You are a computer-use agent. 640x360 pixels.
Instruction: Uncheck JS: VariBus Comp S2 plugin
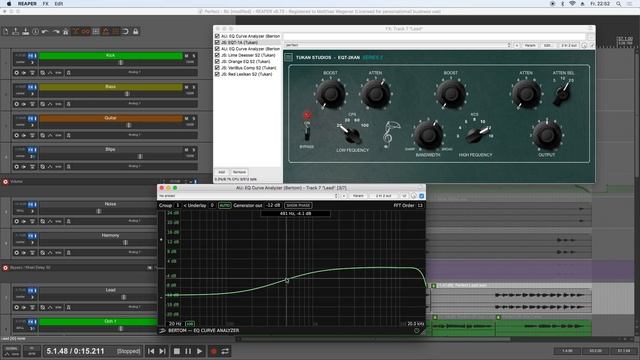(x=217, y=68)
